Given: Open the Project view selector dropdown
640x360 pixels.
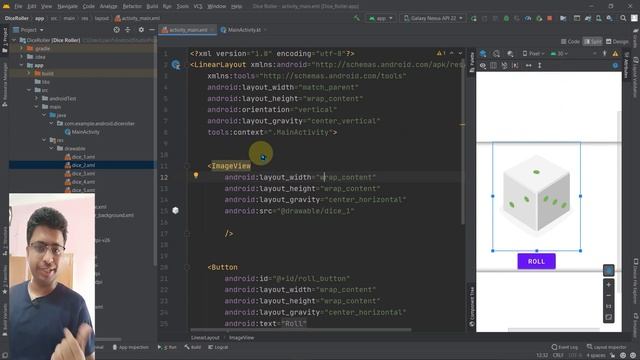Looking at the screenshot, I should 28,30.
